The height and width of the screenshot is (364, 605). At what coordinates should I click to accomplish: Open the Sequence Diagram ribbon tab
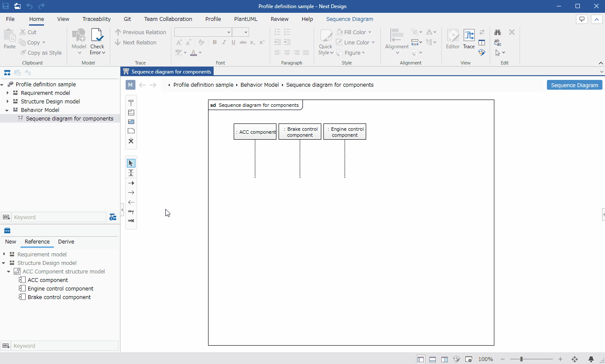coord(349,19)
